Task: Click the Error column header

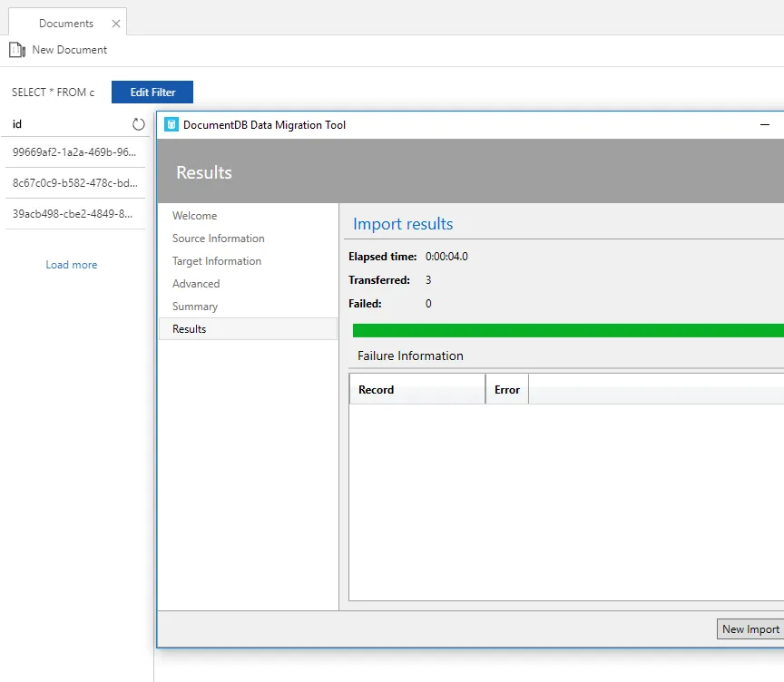Action: point(507,389)
